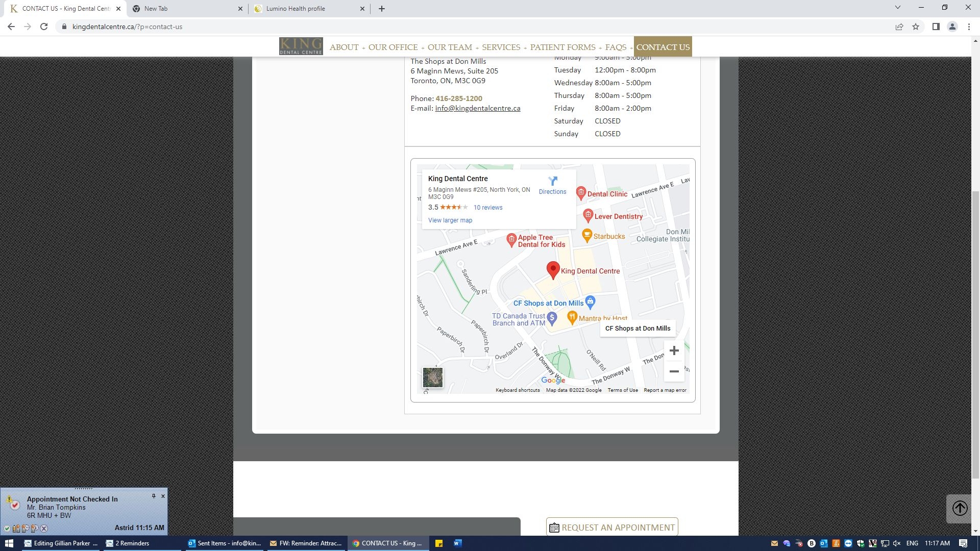Zoom in on the map with the plus button
This screenshot has width=980, height=551.
(x=674, y=350)
